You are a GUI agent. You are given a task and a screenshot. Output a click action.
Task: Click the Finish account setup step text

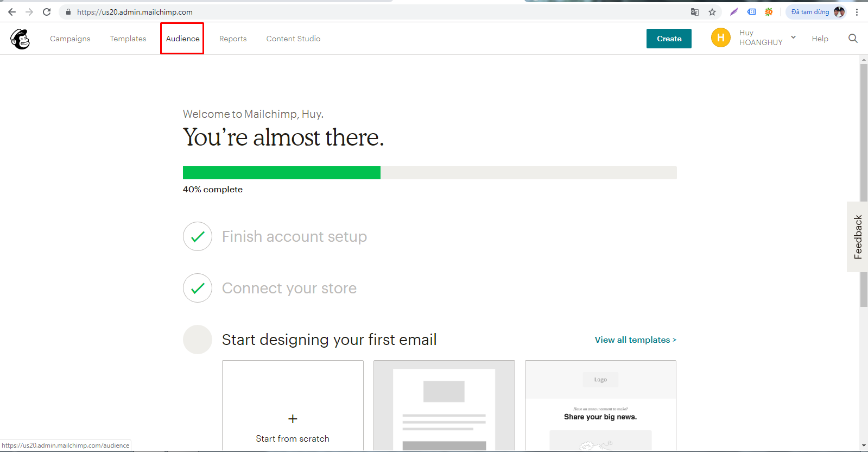tap(294, 237)
